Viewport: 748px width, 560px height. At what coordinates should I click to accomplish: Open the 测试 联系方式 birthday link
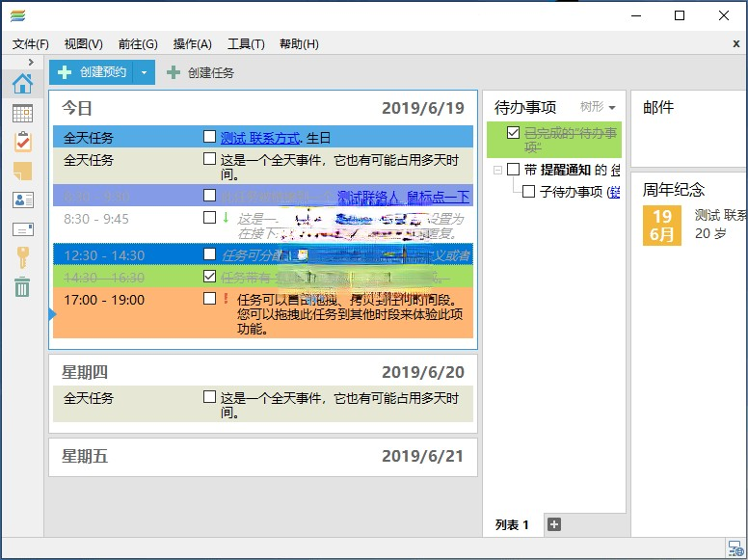pos(260,138)
